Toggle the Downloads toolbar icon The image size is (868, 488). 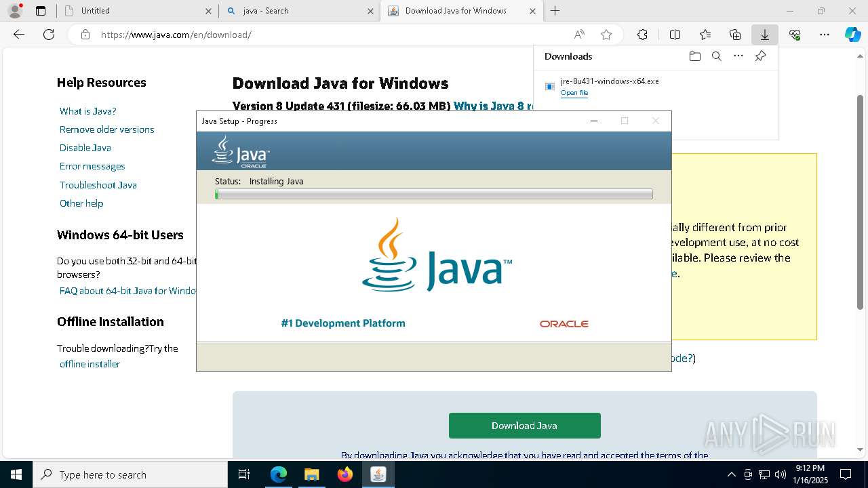pos(764,35)
